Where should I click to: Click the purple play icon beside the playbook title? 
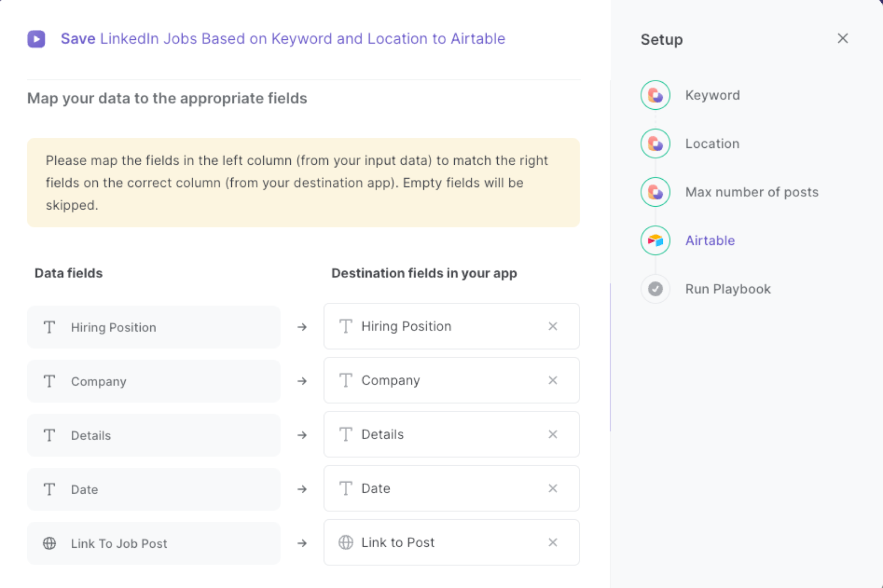pyautogui.click(x=36, y=39)
